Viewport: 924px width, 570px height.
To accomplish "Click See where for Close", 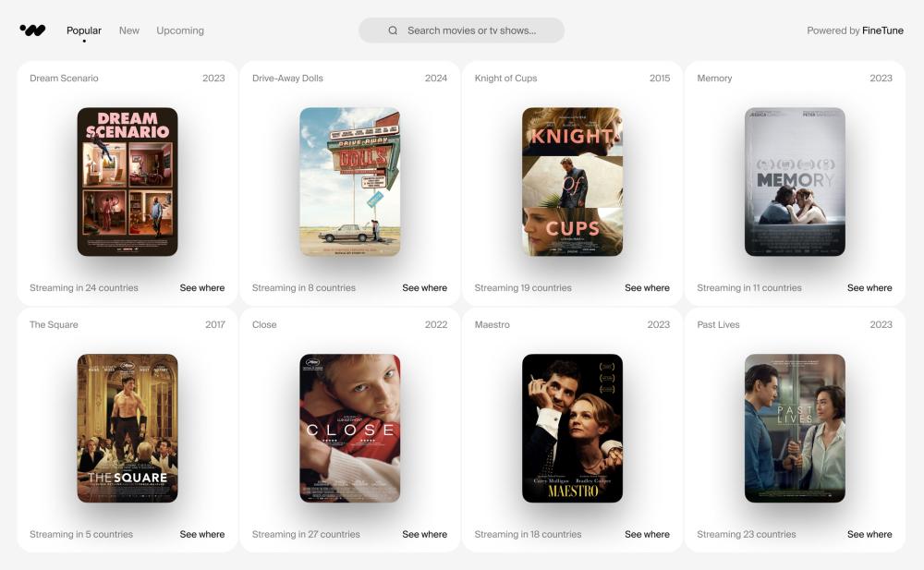I will point(424,534).
